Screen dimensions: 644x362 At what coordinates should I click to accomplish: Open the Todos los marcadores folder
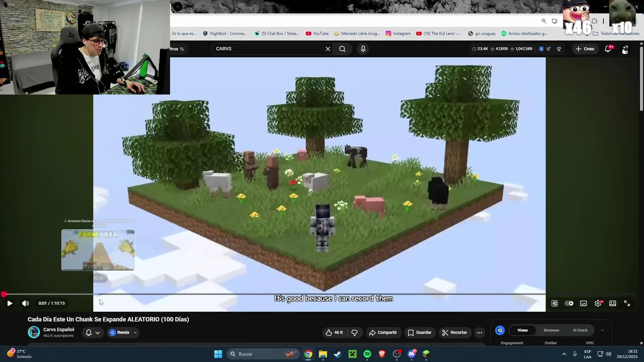(x=616, y=34)
